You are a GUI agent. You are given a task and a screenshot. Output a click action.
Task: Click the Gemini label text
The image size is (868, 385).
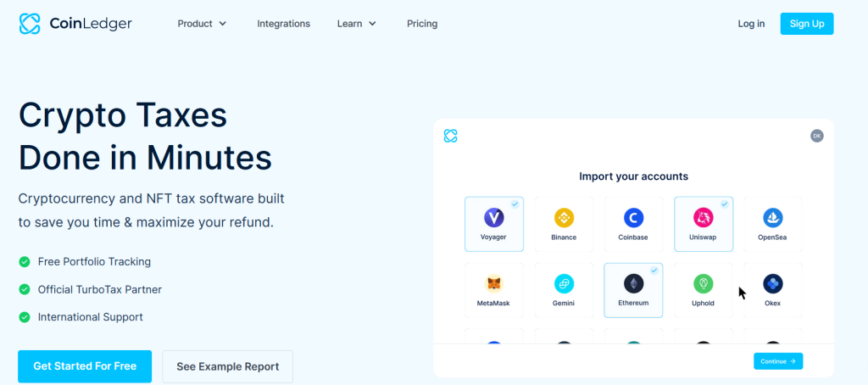(x=564, y=304)
